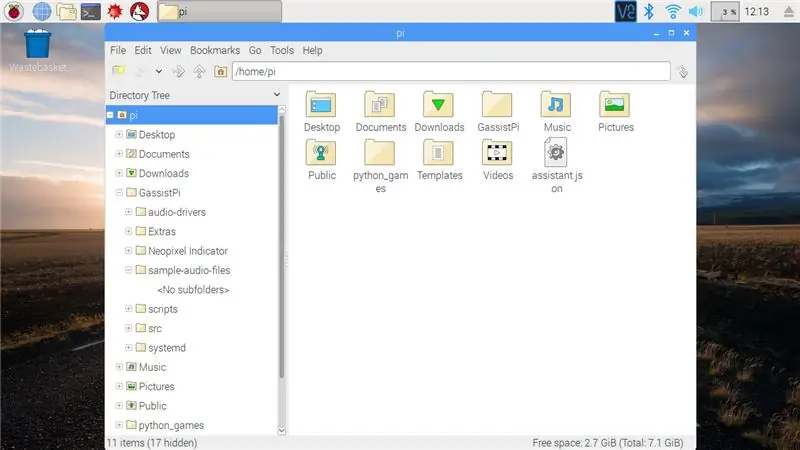Image resolution: width=800 pixels, height=450 pixels.
Task: Select Public in the directory tree
Action: pyautogui.click(x=153, y=406)
